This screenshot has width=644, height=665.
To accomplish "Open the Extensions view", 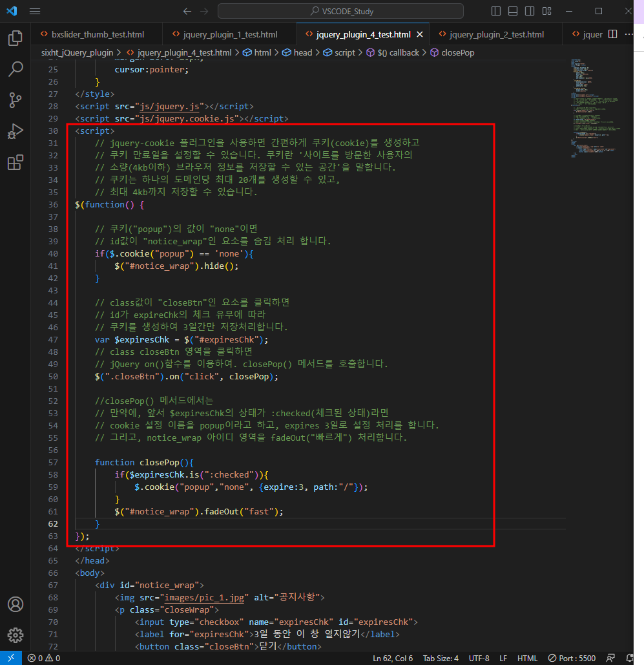I will point(16,162).
